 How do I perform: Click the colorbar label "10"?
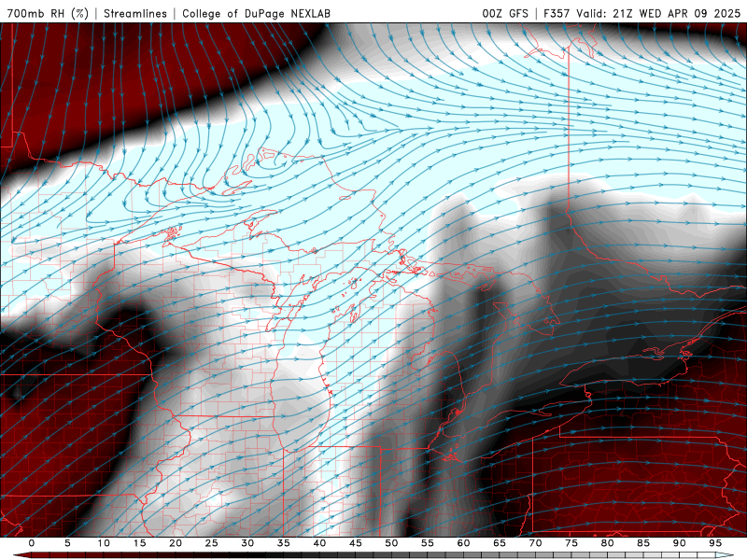point(104,543)
